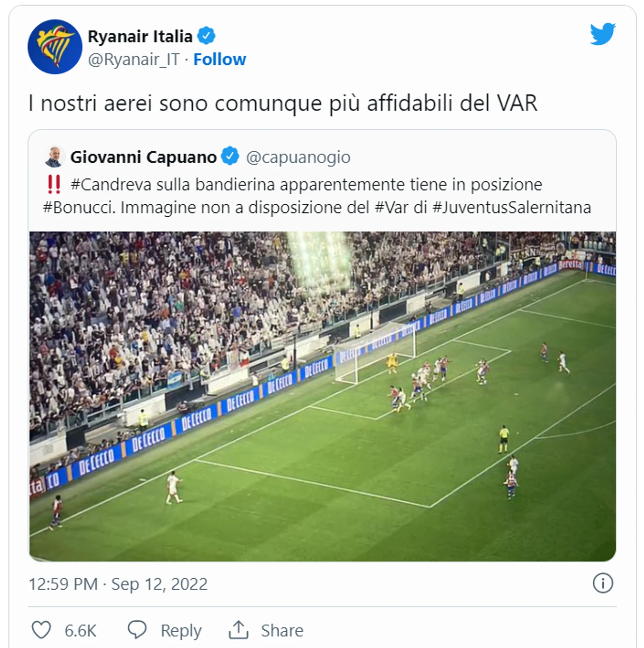The image size is (644, 648).
Task: Open Ryanair Italia profile avatar
Action: point(55,47)
